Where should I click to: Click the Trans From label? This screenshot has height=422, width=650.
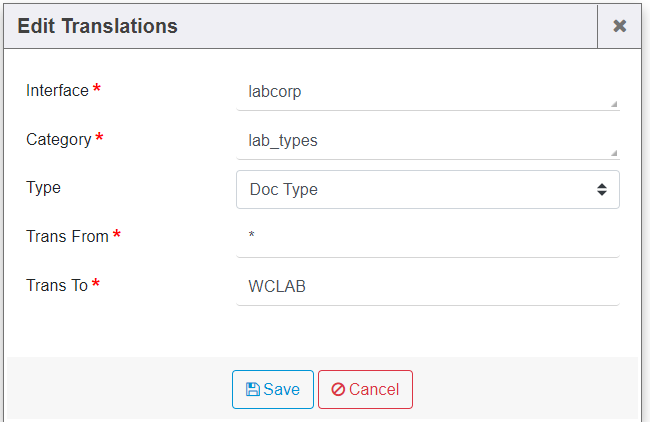[x=67, y=236]
